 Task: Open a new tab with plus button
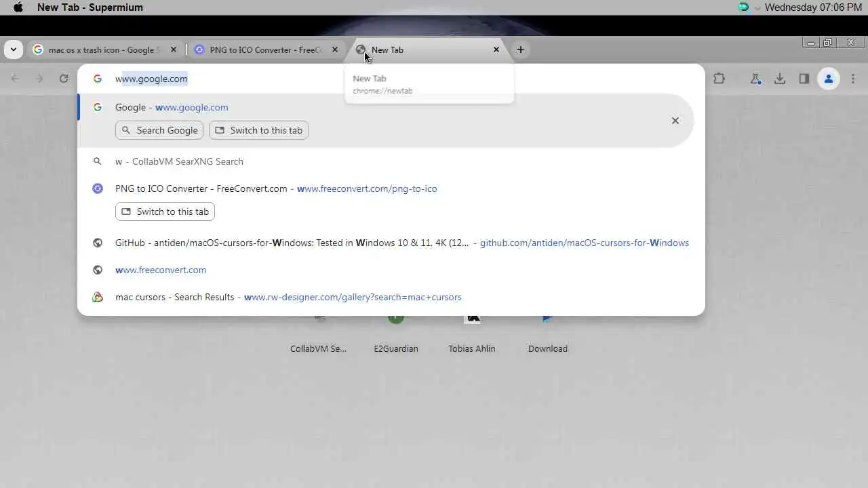click(521, 49)
